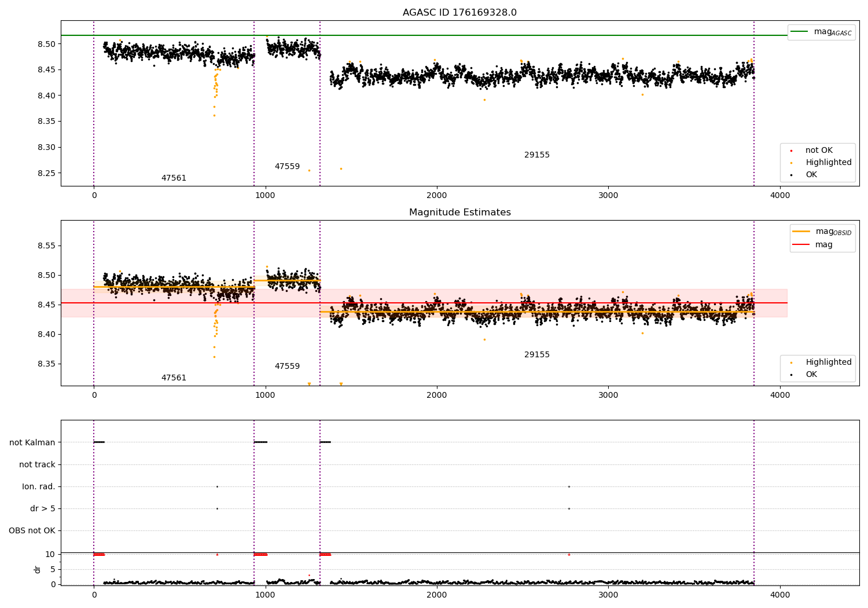Click the 'dr > 5' row label
This screenshot has height=608, width=868.
[x=43, y=508]
